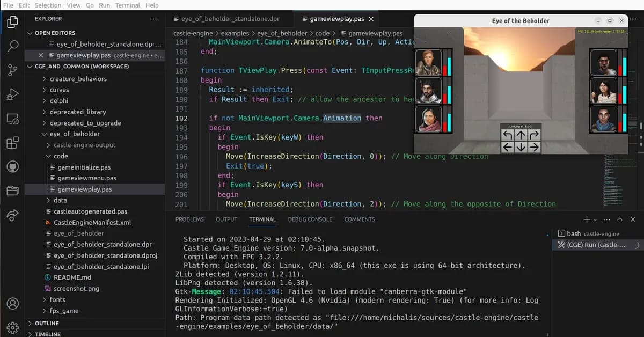This screenshot has width=644, height=337.
Task: Open the Search view in activity bar
Action: [13, 46]
